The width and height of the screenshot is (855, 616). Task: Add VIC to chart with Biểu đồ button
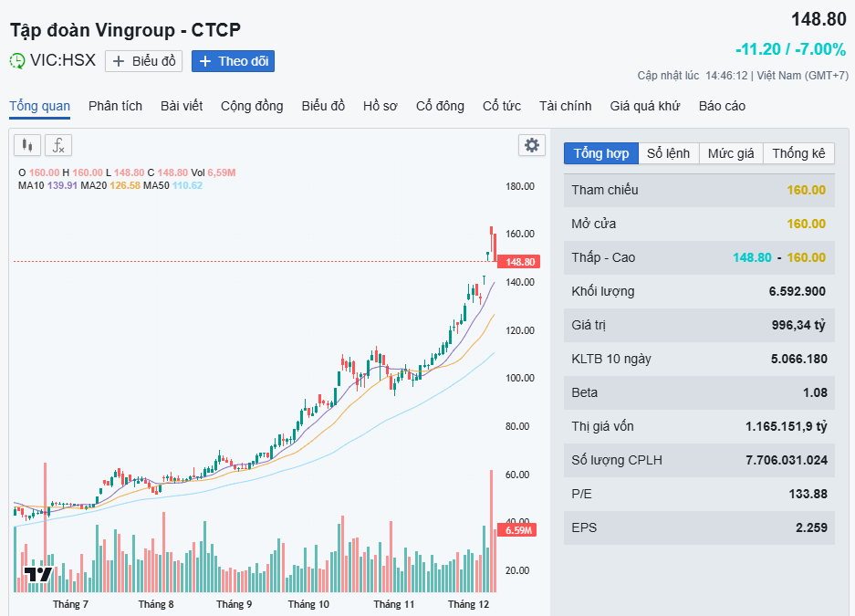pos(143,61)
